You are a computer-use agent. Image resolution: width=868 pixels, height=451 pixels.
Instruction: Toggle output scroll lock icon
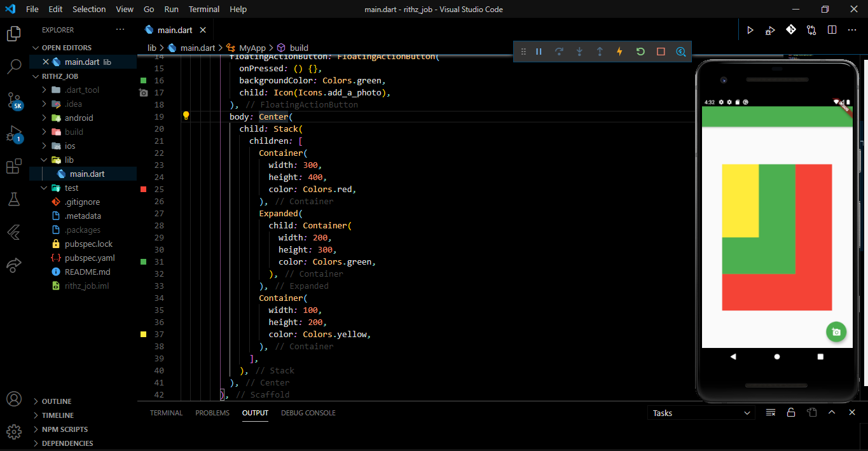(791, 412)
